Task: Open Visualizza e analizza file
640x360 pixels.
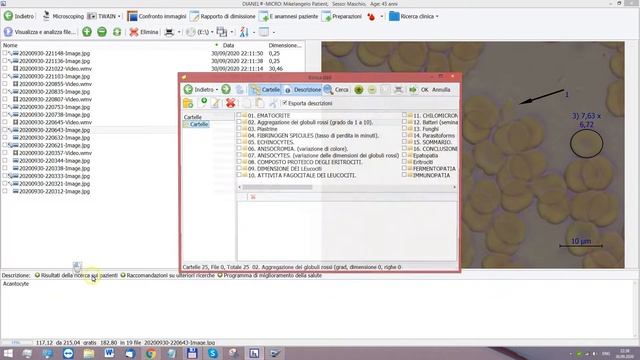Action: (x=40, y=32)
